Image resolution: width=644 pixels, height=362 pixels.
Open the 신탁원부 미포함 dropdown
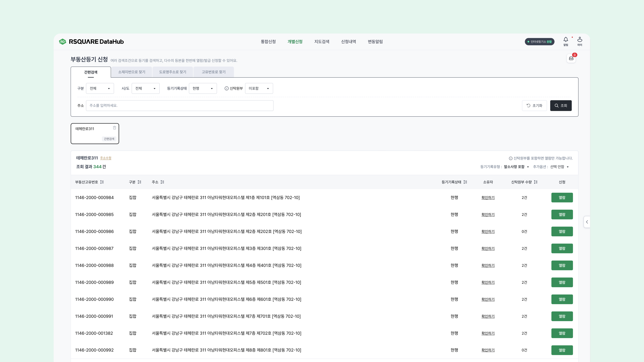click(x=259, y=88)
